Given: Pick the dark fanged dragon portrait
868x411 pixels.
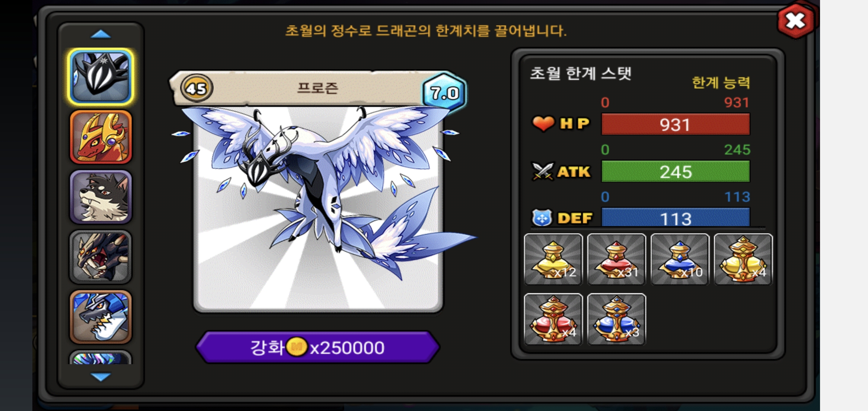Looking at the screenshot, I should pos(101,257).
